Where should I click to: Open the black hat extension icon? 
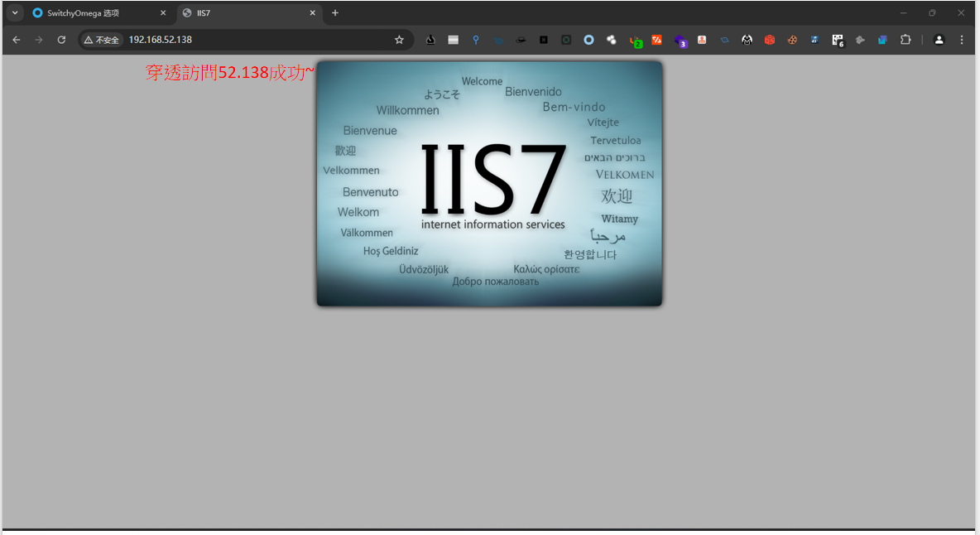point(521,40)
